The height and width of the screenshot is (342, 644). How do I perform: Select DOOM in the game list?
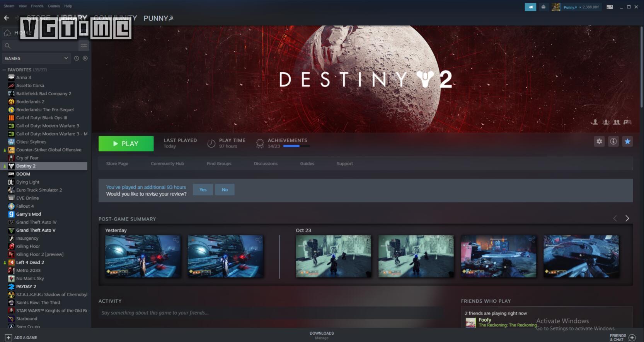coord(23,174)
